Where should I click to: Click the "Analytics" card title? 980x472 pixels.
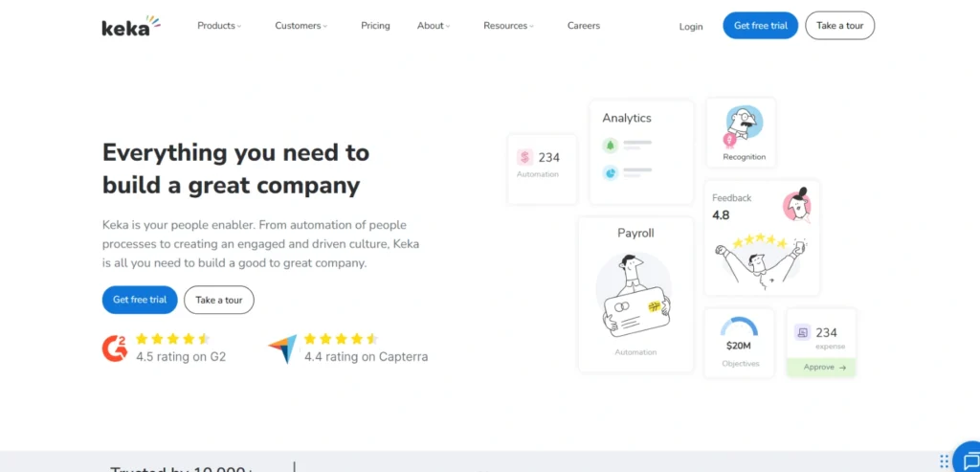[626, 118]
